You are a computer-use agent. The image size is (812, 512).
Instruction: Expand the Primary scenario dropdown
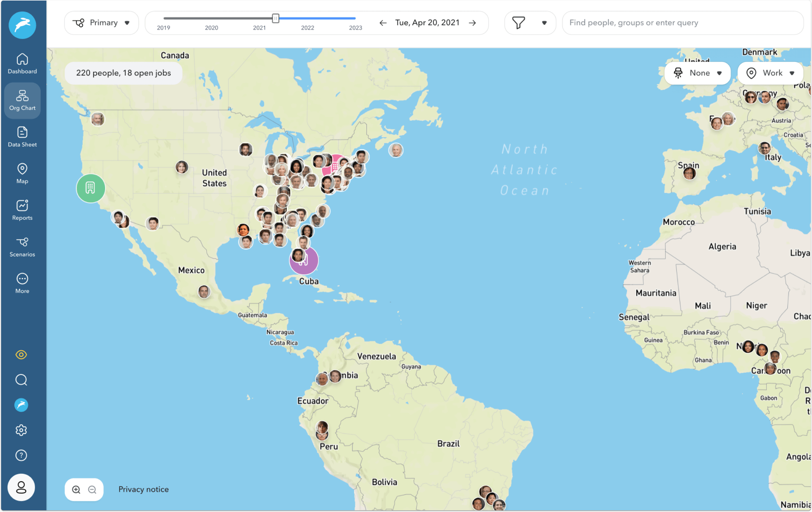coord(101,22)
